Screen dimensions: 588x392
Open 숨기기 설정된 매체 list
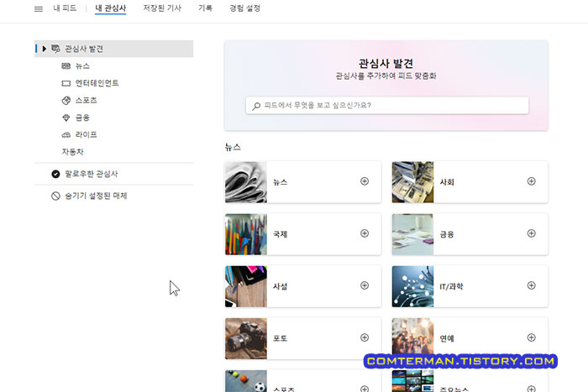point(96,196)
